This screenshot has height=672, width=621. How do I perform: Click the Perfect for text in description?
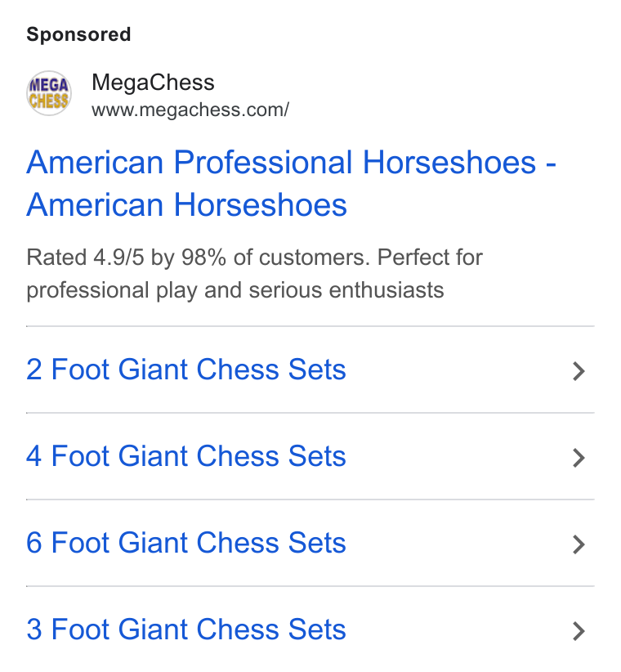[430, 258]
